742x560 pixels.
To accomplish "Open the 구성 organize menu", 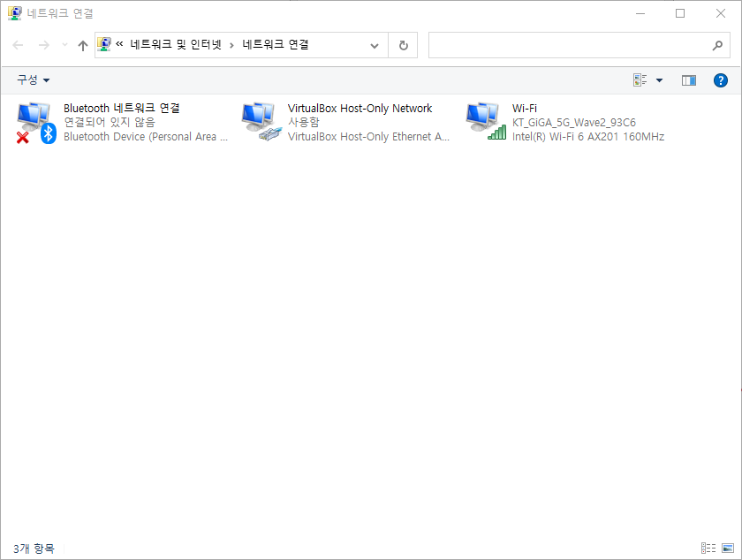I will click(x=34, y=80).
